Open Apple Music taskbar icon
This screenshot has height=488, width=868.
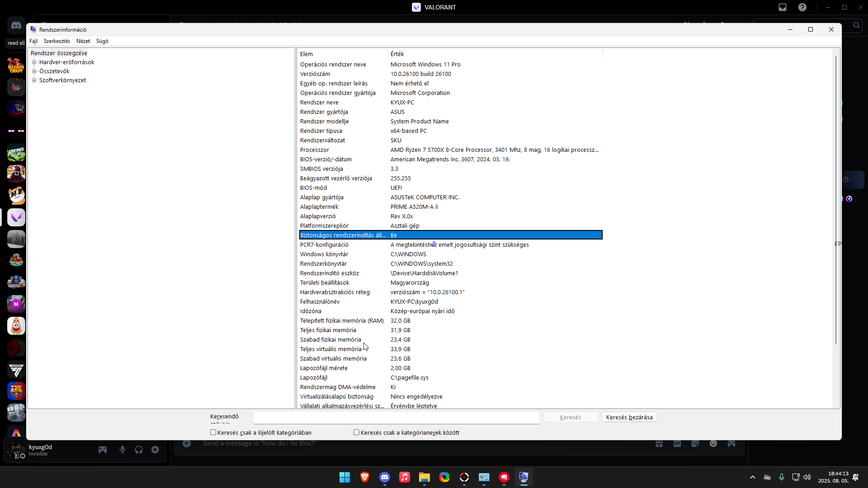tap(405, 477)
